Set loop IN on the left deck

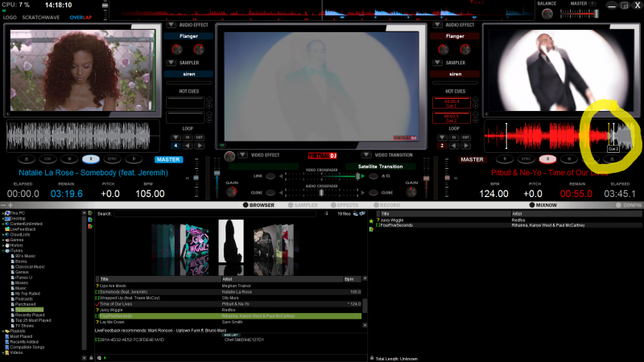point(188,138)
